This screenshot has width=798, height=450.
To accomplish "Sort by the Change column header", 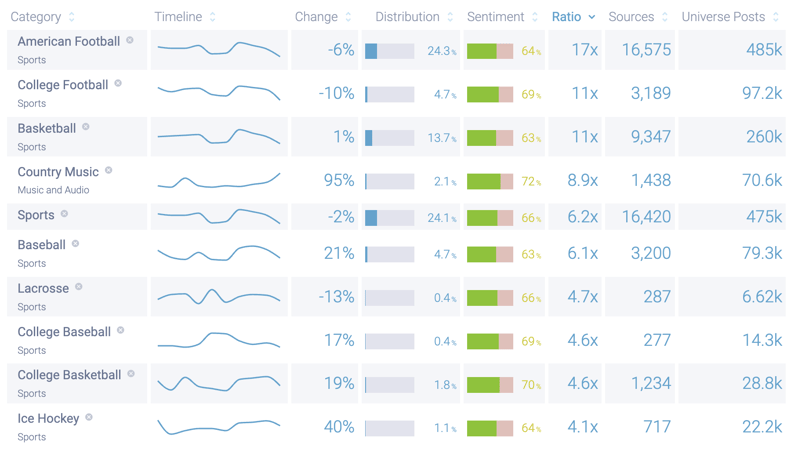I will [322, 17].
